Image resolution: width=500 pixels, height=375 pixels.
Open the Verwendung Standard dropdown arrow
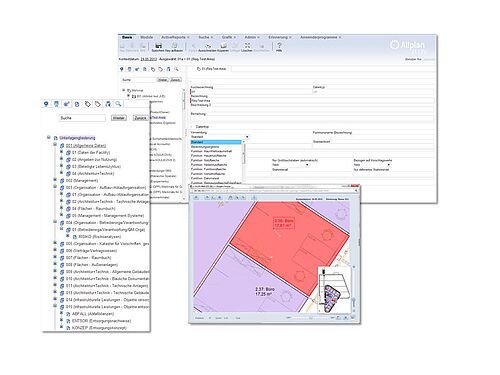(247, 137)
